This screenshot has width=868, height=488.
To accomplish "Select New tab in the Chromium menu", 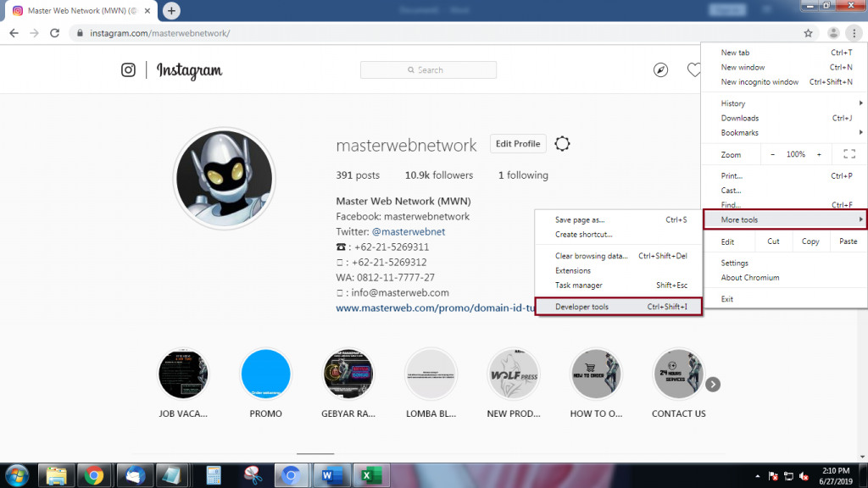I will (784, 53).
